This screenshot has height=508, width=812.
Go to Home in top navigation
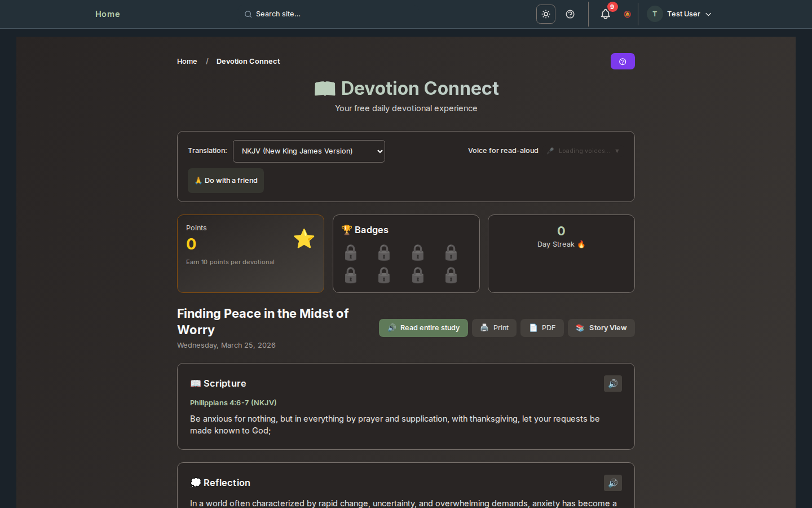point(107,14)
